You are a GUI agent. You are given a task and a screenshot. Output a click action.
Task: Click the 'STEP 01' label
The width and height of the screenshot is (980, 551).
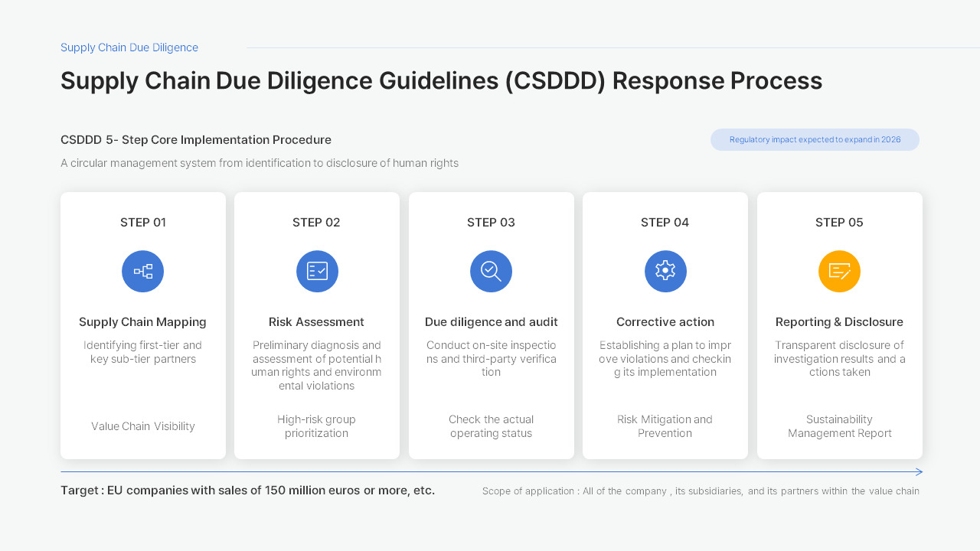143,223
